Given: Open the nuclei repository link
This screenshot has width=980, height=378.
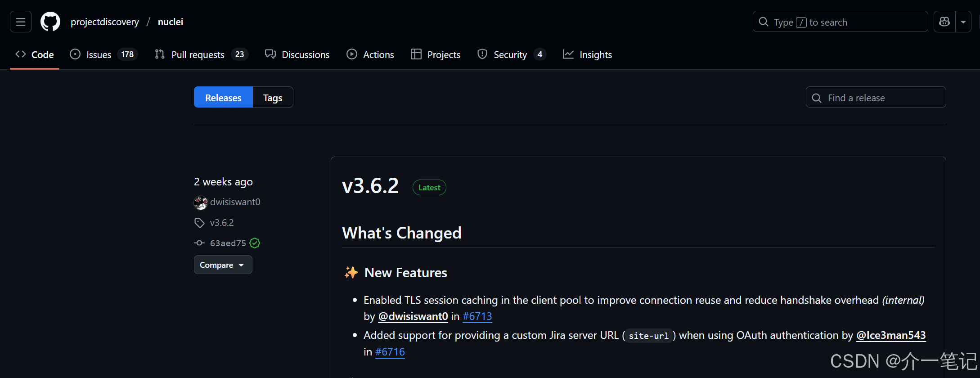Looking at the screenshot, I should pos(171,22).
